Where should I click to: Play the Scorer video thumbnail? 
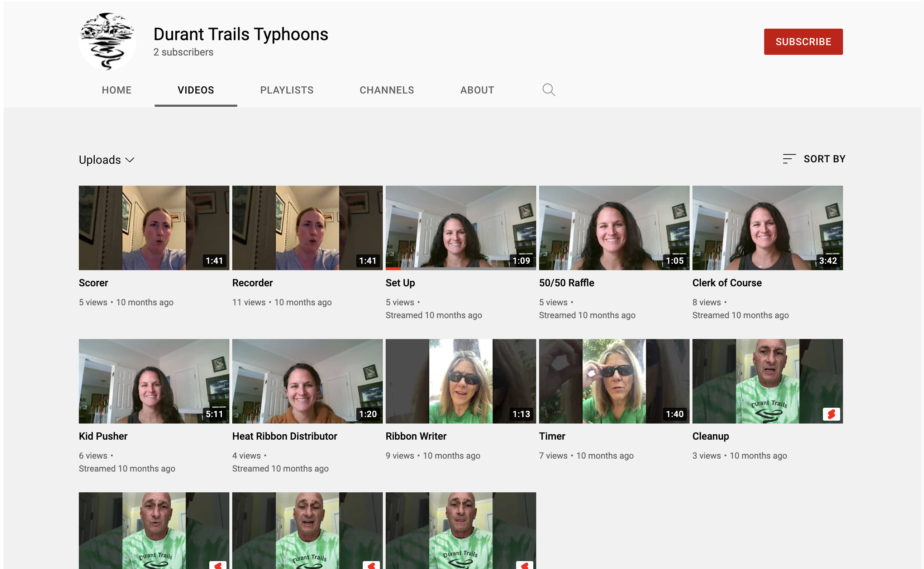(154, 228)
